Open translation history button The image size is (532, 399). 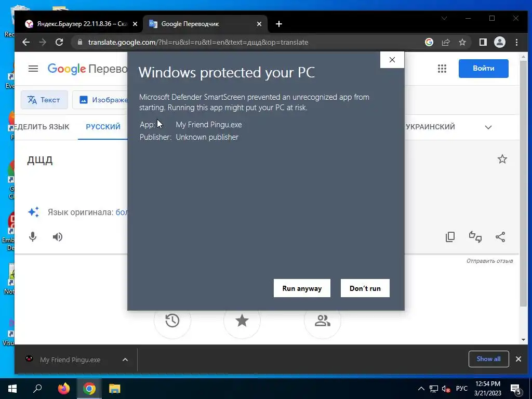172,320
